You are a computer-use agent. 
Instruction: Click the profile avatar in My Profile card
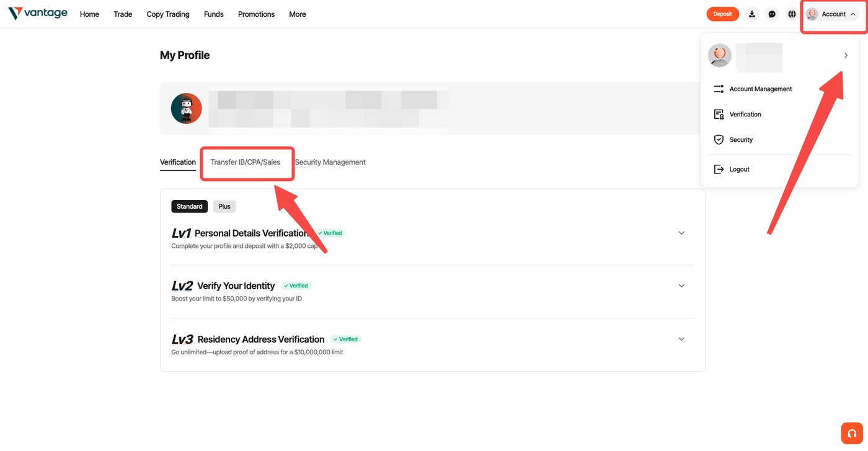coord(187,108)
